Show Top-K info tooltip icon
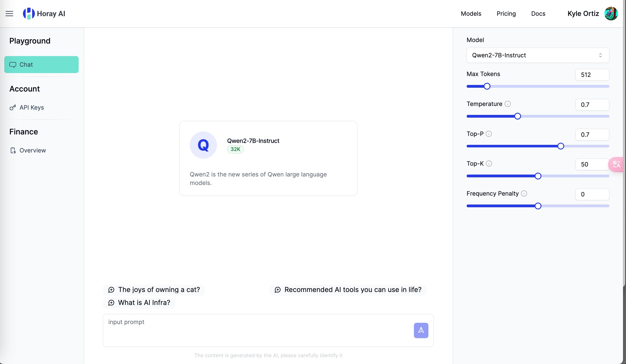The image size is (626, 364). tap(489, 164)
